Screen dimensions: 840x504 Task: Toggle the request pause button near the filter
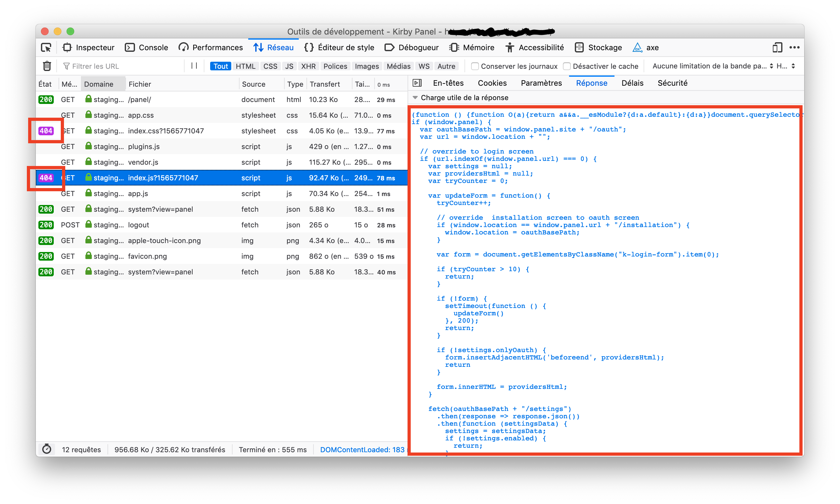(x=194, y=66)
